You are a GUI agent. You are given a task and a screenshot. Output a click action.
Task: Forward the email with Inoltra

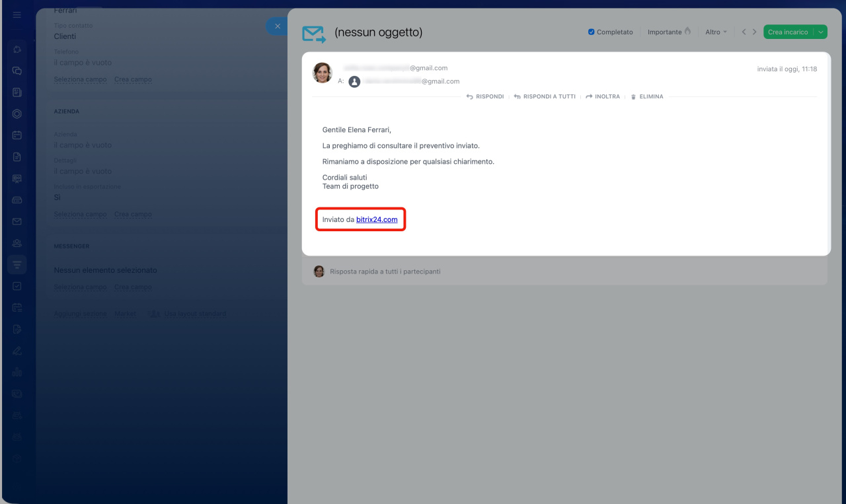[603, 96]
